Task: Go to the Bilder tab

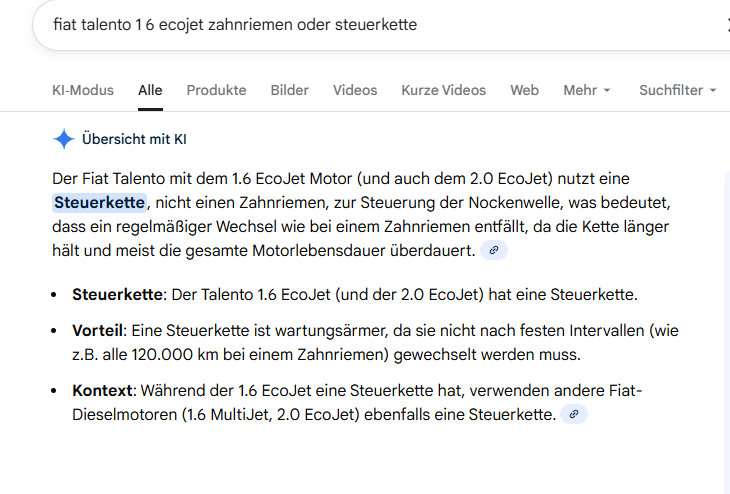Action: [x=289, y=90]
